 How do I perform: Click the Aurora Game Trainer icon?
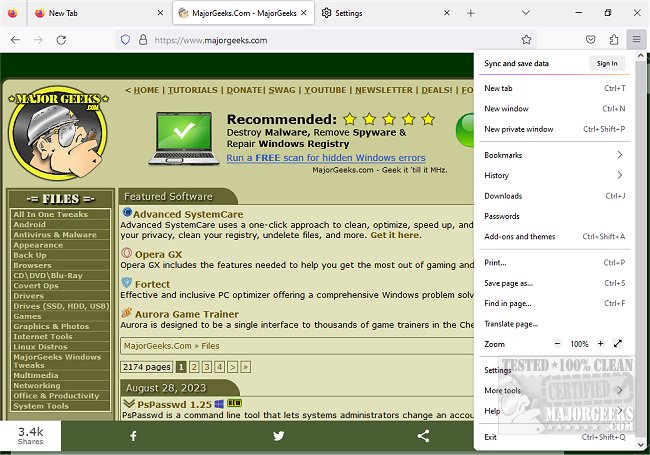pos(127,312)
